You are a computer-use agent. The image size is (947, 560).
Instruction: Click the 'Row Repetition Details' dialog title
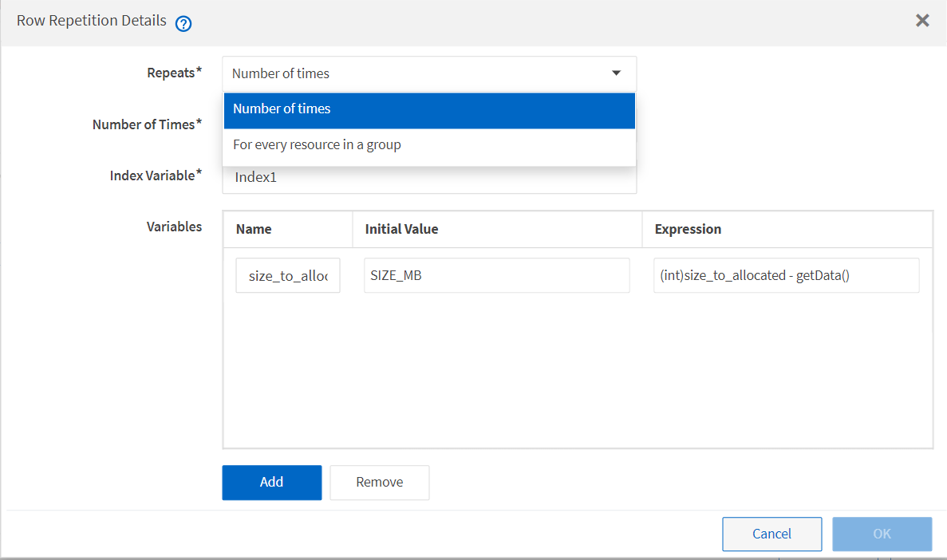coord(91,21)
